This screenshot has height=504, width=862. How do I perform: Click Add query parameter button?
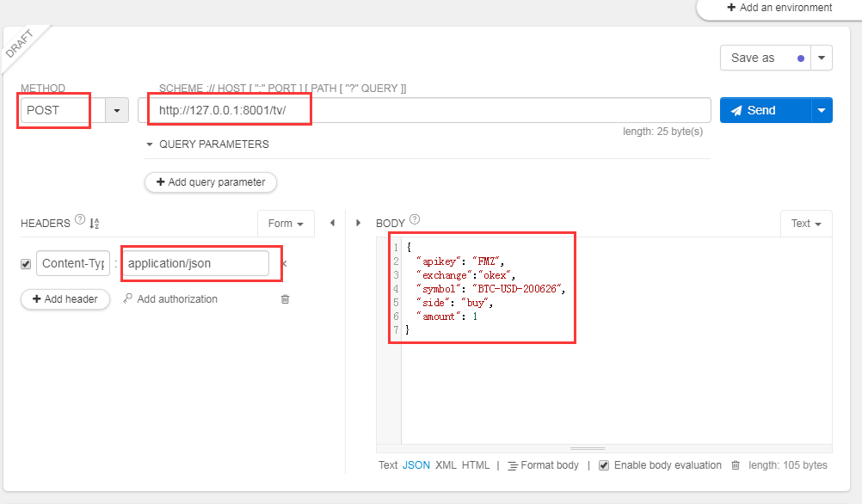pyautogui.click(x=211, y=182)
